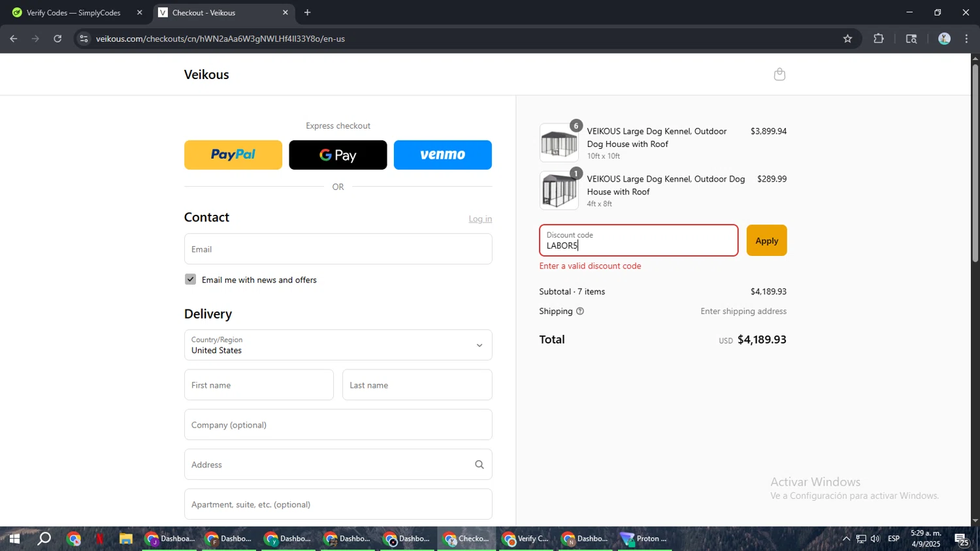Viewport: 980px width, 551px height.
Task: Click the Discount code input box
Action: click(x=638, y=240)
